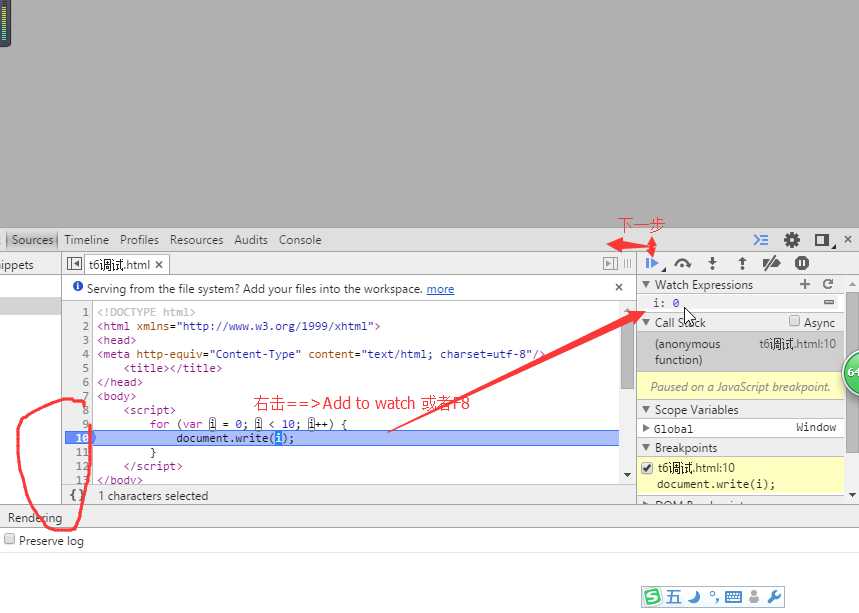Open DevTools settings gear

[x=792, y=240]
